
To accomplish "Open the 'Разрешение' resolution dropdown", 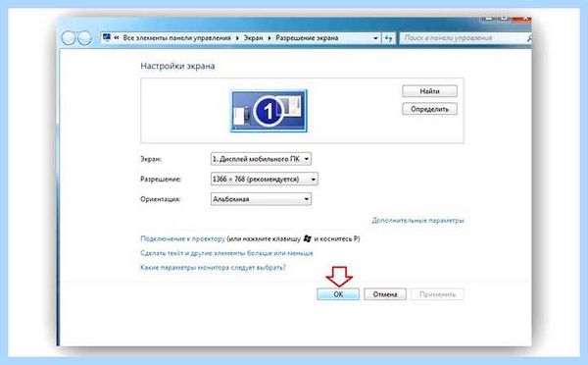I will pos(265,180).
